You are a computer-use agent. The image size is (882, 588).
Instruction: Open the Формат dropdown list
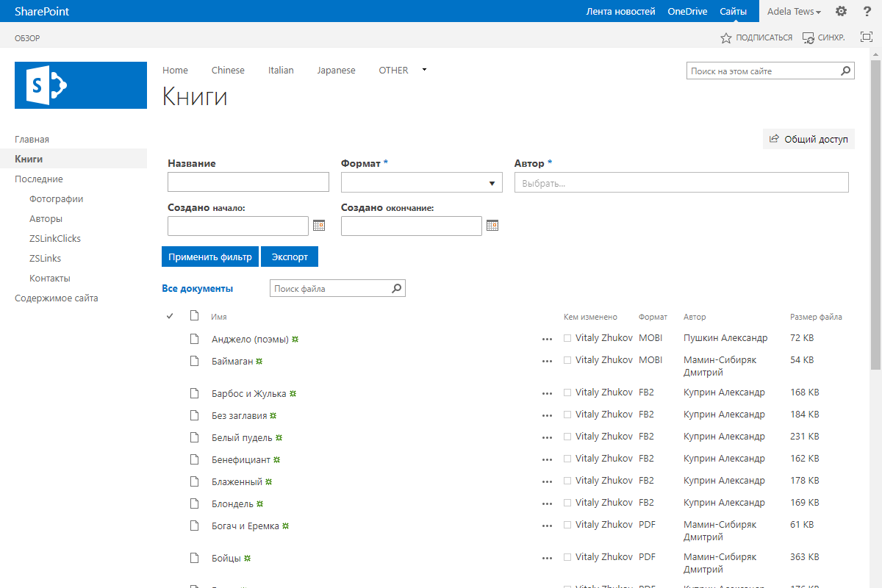(x=422, y=182)
